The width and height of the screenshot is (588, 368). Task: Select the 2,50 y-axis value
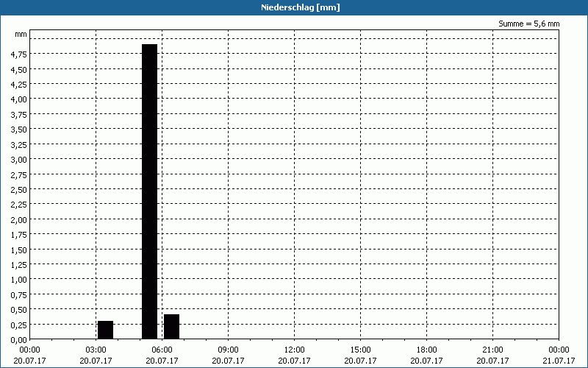[19, 190]
